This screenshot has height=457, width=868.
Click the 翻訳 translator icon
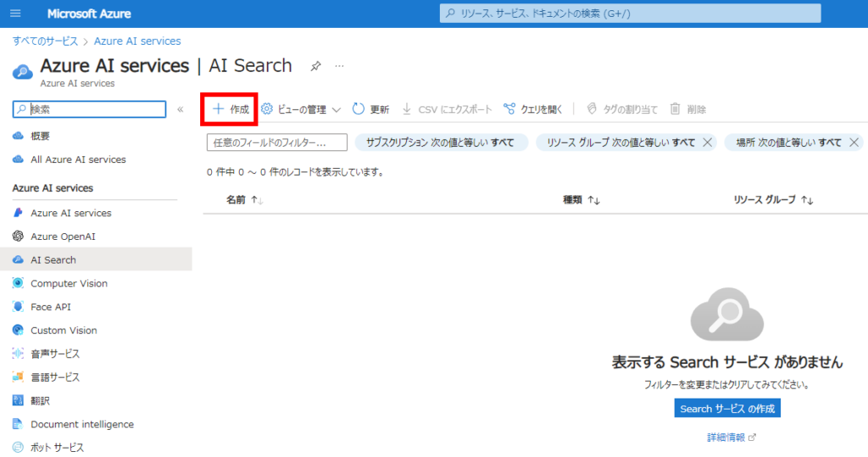point(19,400)
